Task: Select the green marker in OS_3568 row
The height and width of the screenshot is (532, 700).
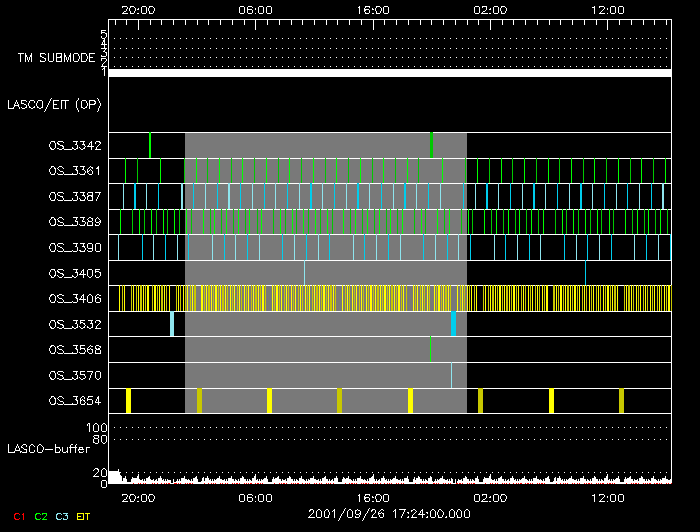Action: [x=430, y=348]
